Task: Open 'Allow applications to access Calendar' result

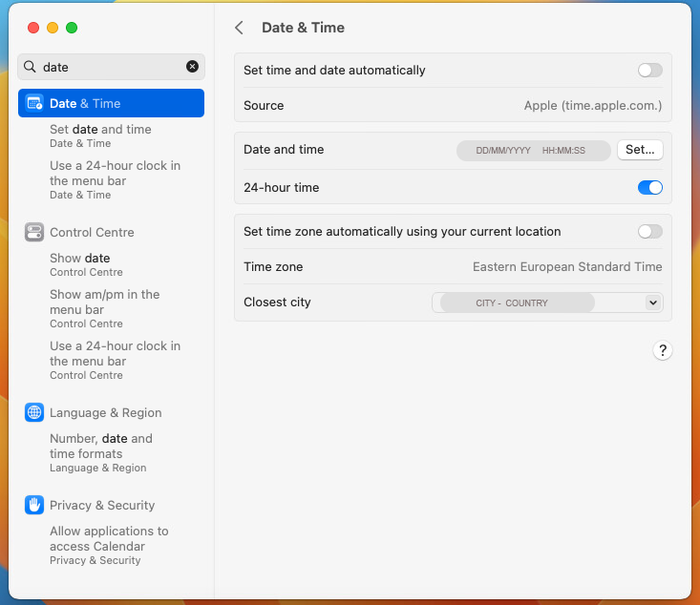Action: point(109,538)
